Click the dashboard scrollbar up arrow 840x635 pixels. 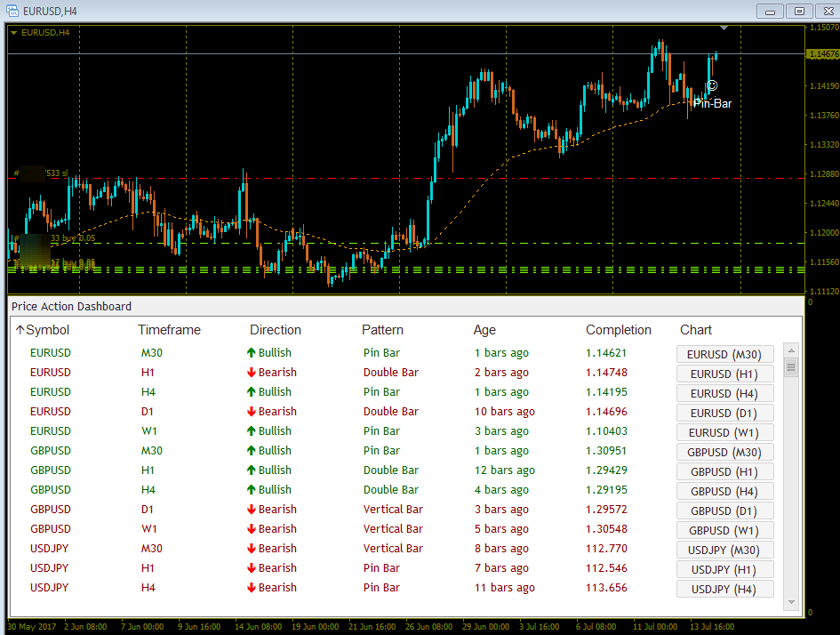pyautogui.click(x=791, y=350)
